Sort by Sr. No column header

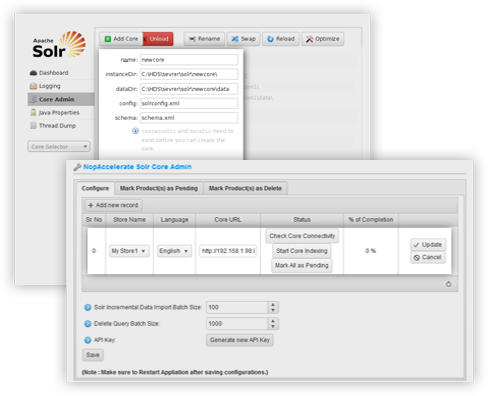click(94, 220)
